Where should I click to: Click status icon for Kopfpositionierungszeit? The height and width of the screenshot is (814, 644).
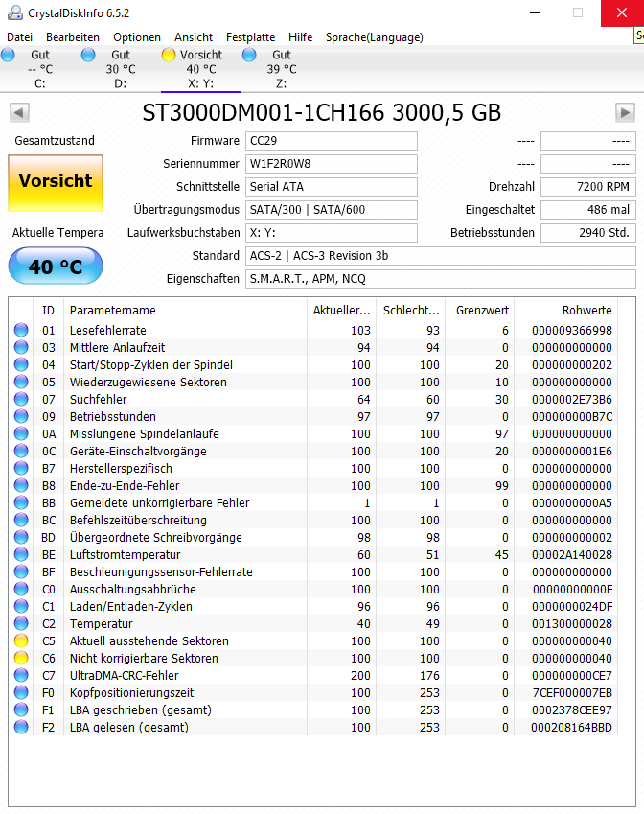coord(21,692)
